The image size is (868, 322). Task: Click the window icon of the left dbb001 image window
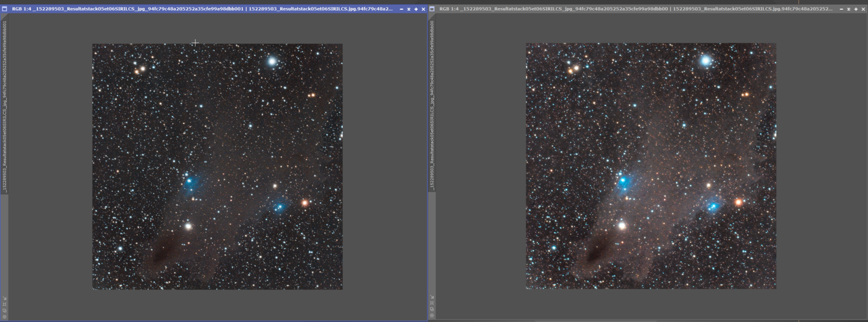click(x=5, y=9)
